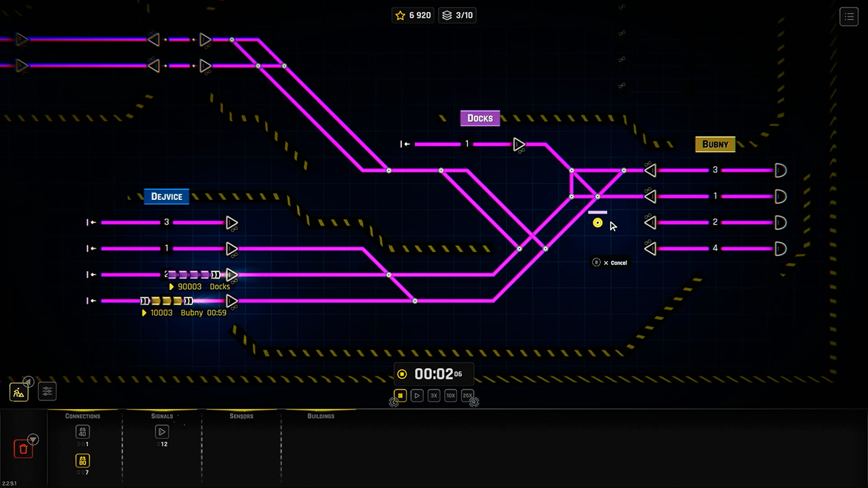Click top-row right-pointing signal near junction
The image size is (868, 488).
click(205, 40)
